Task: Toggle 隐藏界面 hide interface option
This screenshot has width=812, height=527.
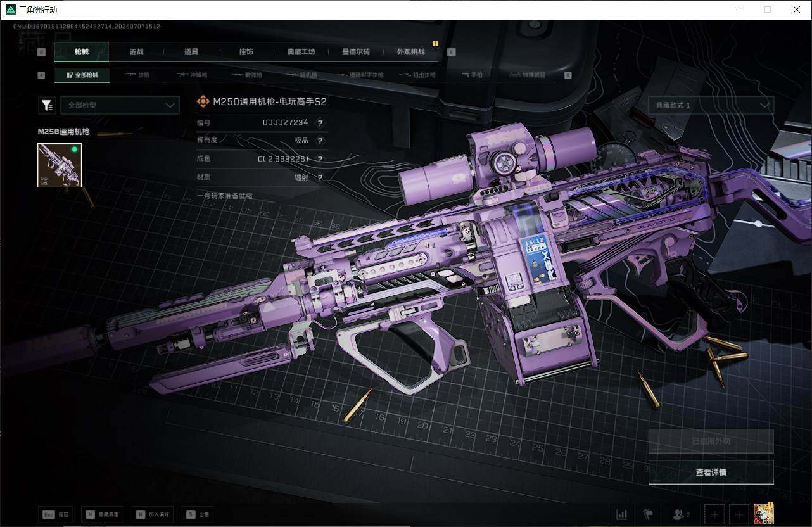Action: point(101,515)
